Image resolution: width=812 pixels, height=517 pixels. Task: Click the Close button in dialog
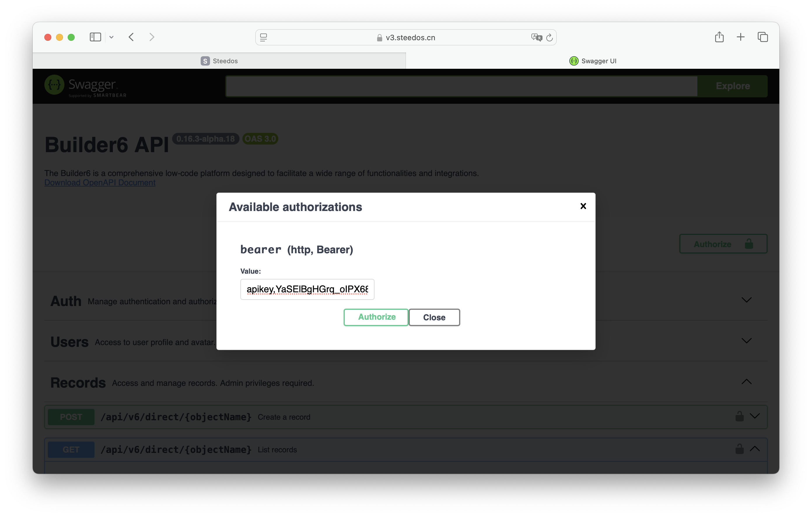click(x=434, y=317)
